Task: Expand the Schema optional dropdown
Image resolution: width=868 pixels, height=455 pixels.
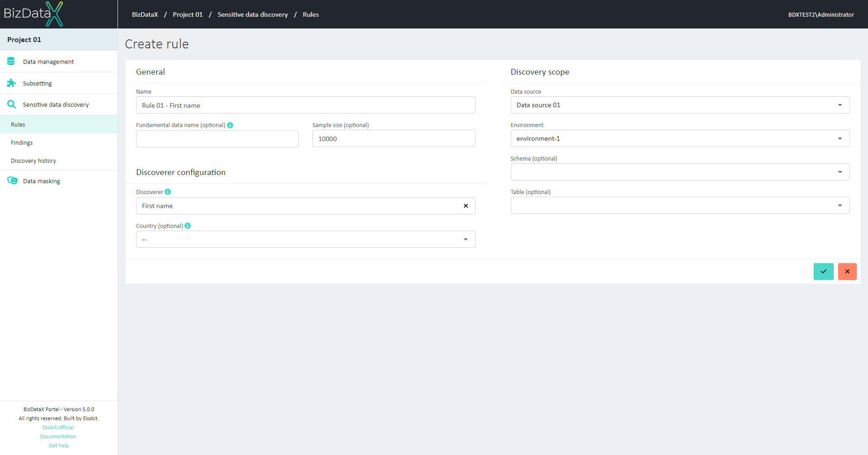Action: pos(680,172)
